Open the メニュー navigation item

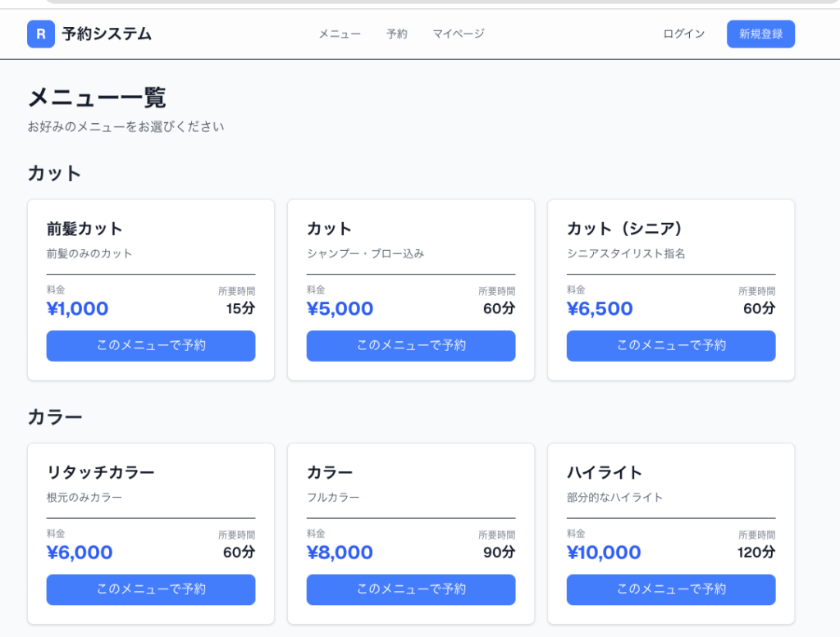tap(340, 34)
